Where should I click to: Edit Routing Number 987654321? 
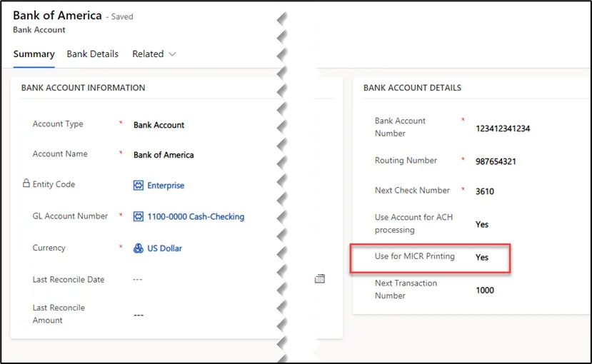[496, 161]
